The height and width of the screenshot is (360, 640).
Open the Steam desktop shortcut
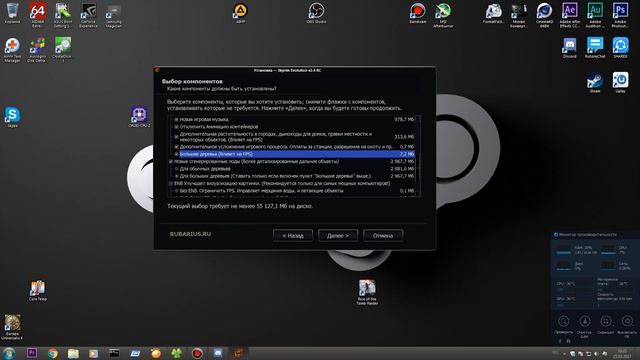pyautogui.click(x=595, y=82)
